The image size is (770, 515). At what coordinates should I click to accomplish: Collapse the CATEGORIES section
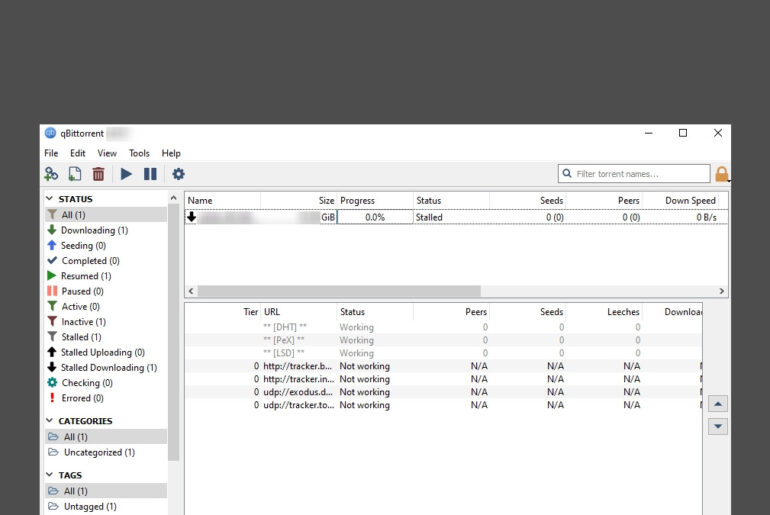(x=50, y=420)
